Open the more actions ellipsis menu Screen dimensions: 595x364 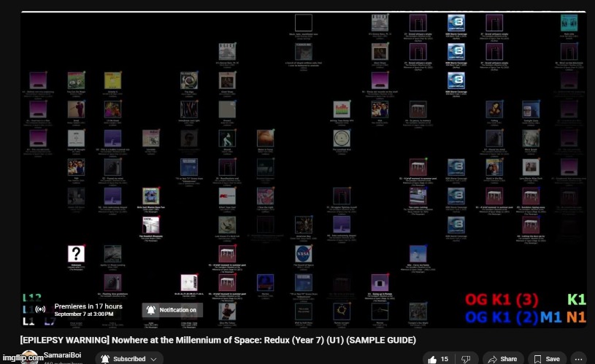click(x=579, y=359)
